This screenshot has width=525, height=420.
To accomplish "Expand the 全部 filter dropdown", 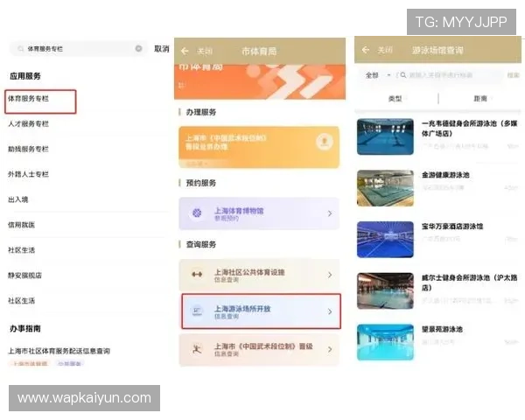I will click(x=378, y=75).
